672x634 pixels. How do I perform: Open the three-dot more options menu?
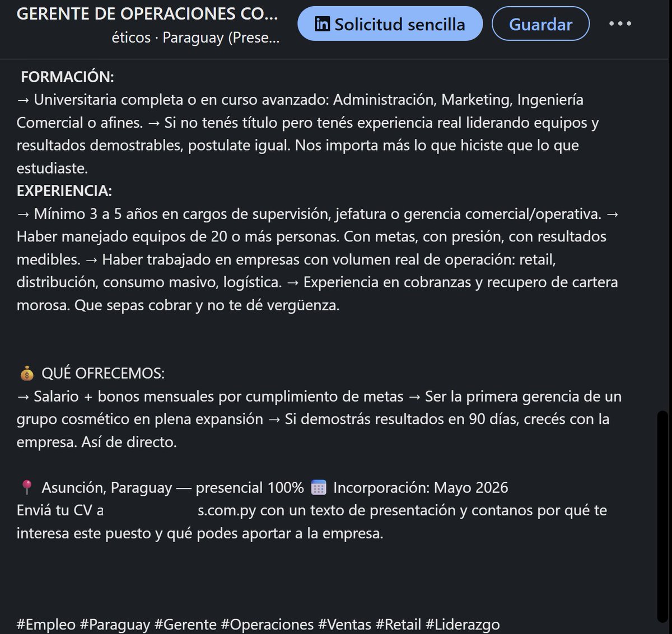click(x=620, y=24)
